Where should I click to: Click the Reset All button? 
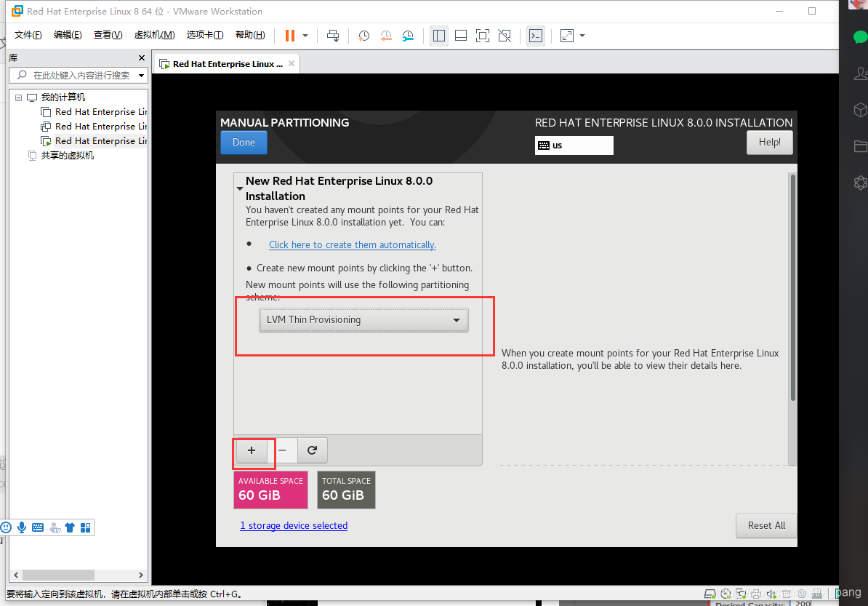[x=766, y=526]
